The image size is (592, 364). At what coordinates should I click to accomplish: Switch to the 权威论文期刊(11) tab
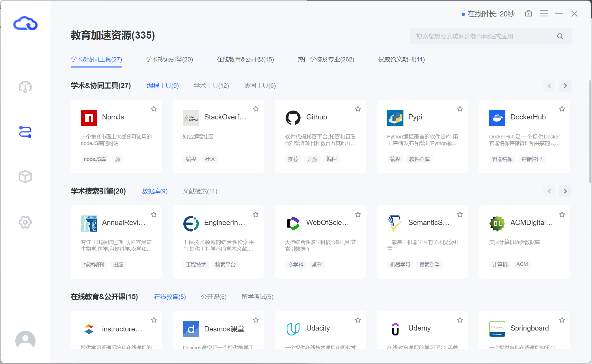(401, 59)
